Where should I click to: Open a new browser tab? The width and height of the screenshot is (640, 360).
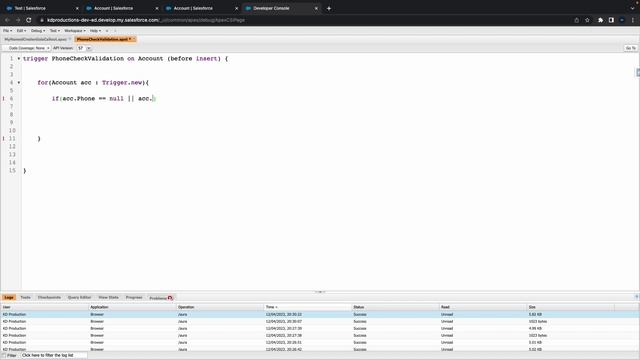click(329, 8)
